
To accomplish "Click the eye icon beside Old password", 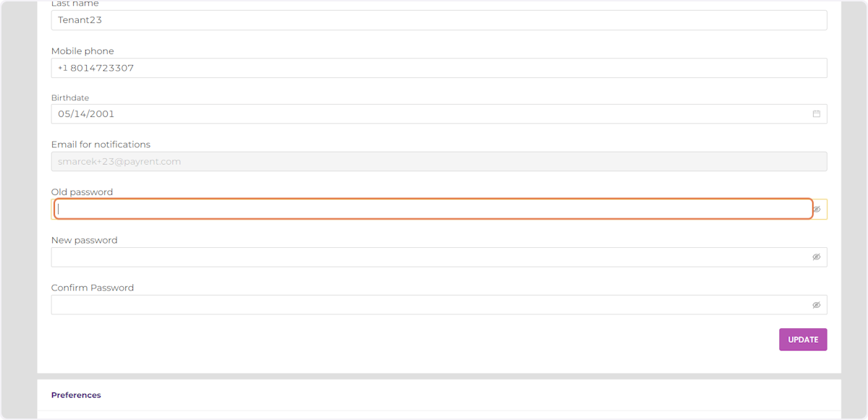I will pyautogui.click(x=816, y=209).
